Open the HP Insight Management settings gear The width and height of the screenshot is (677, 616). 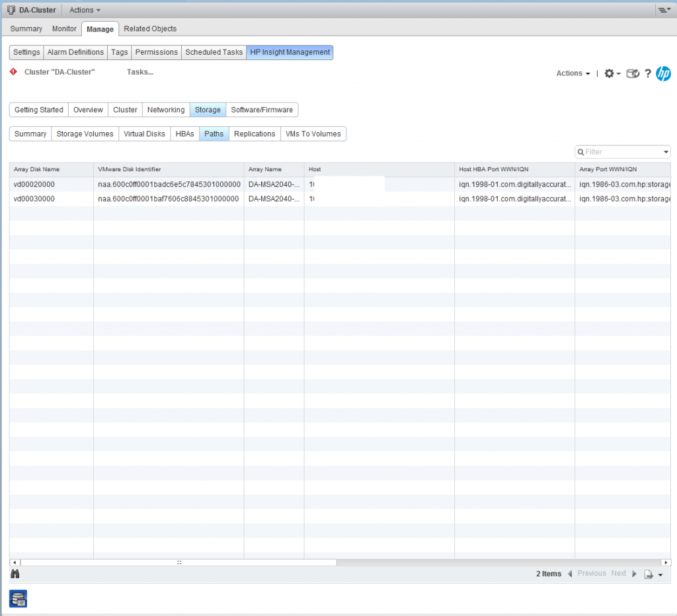pos(609,73)
